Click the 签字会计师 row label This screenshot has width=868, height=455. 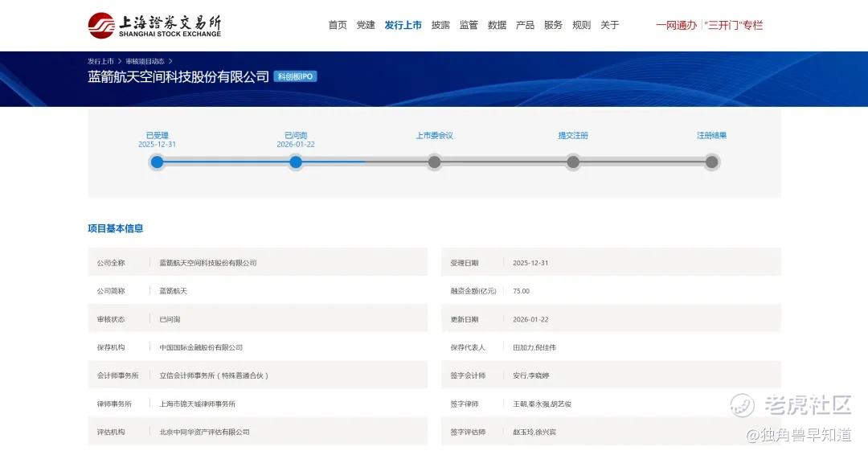click(468, 375)
